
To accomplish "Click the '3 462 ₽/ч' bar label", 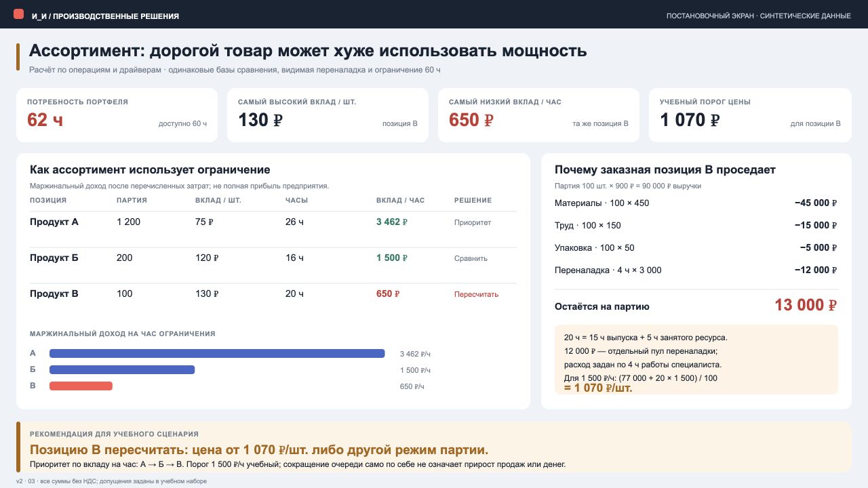I will [415, 354].
